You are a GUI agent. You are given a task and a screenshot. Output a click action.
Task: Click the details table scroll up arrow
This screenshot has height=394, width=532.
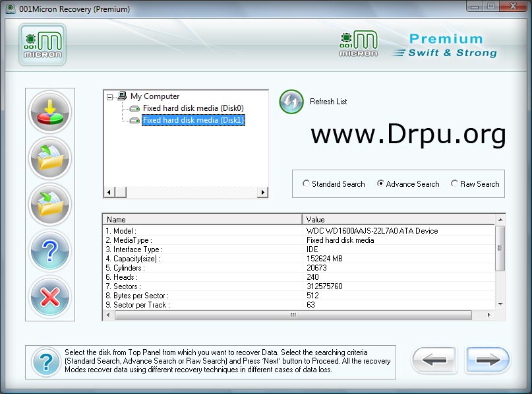(x=500, y=220)
